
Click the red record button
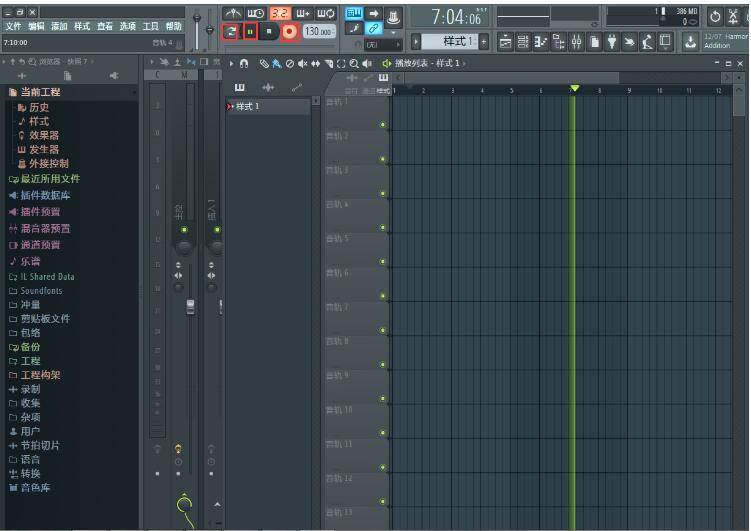pos(289,32)
